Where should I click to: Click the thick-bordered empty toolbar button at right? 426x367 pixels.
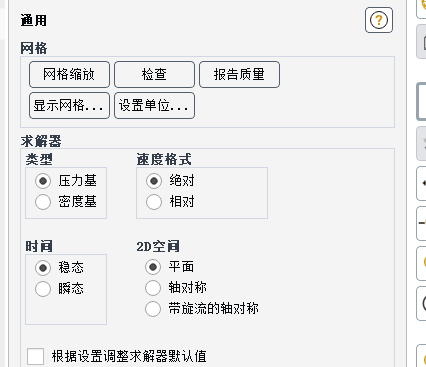pos(422,101)
